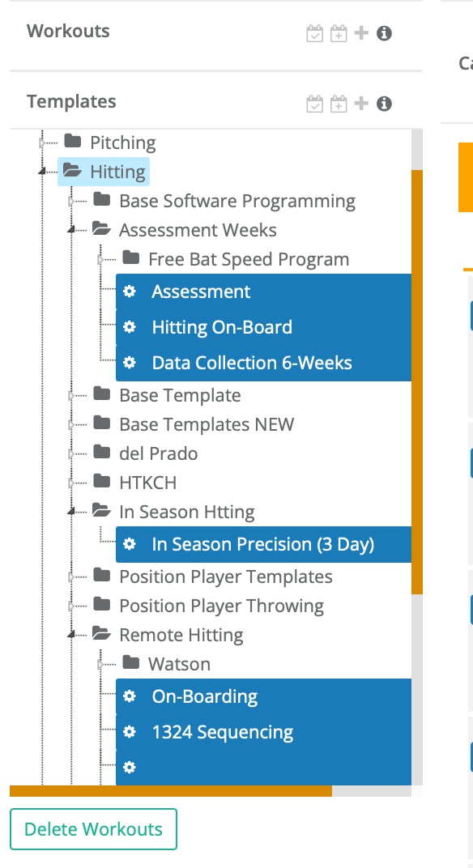Open the Watson folder

179,664
